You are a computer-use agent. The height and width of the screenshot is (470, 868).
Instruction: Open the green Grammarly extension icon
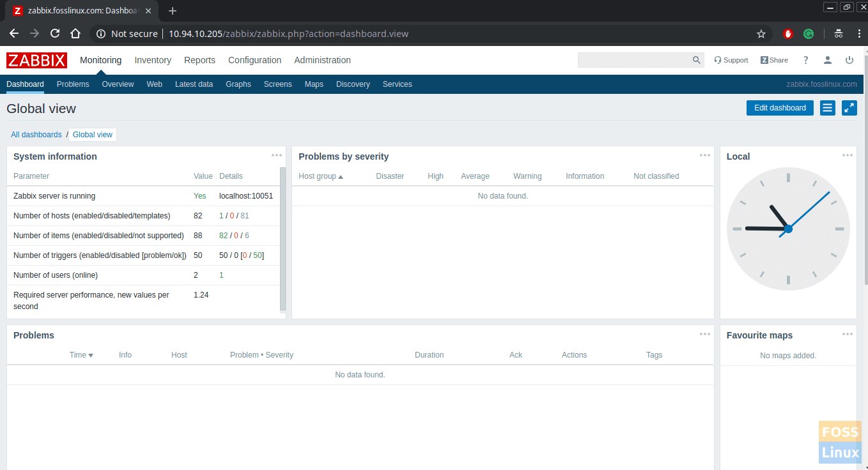809,34
